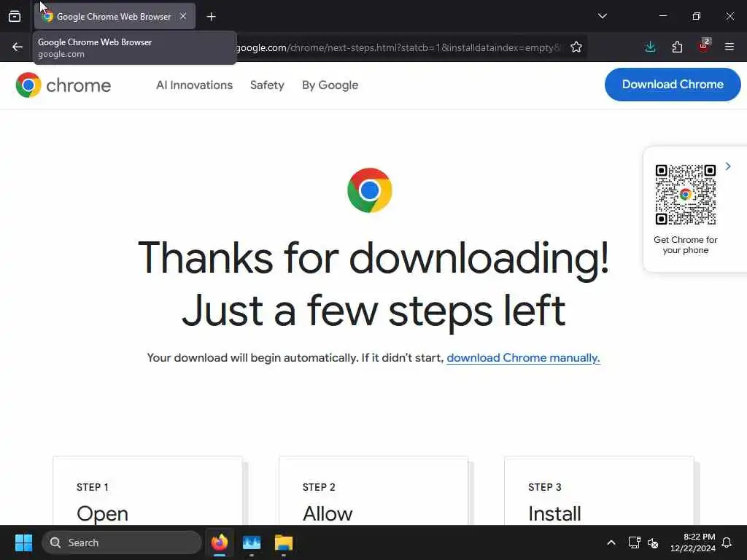Restore down the Firefox window
Screen dimensions: 747x560
(x=696, y=16)
